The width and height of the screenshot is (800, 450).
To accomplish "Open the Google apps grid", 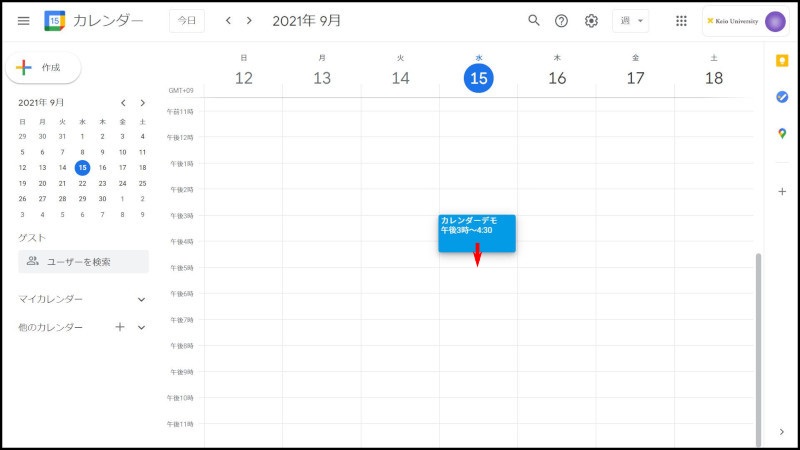I will [681, 21].
